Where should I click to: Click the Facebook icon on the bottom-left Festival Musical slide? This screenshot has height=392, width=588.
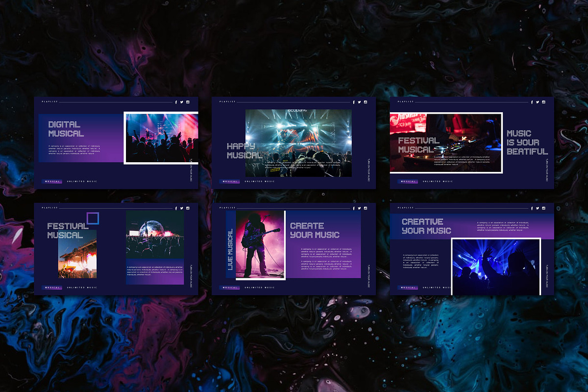176,208
